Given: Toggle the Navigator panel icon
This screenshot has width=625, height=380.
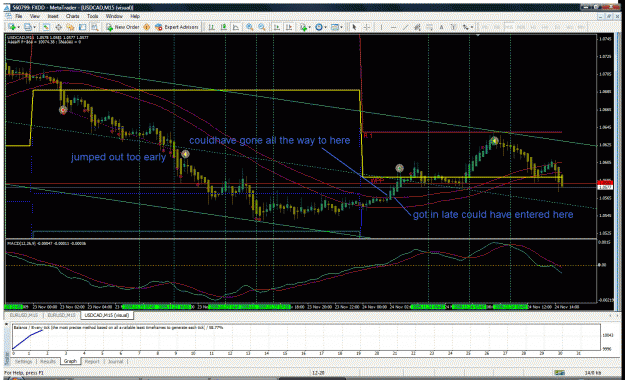Looking at the screenshot, I should 70,27.
